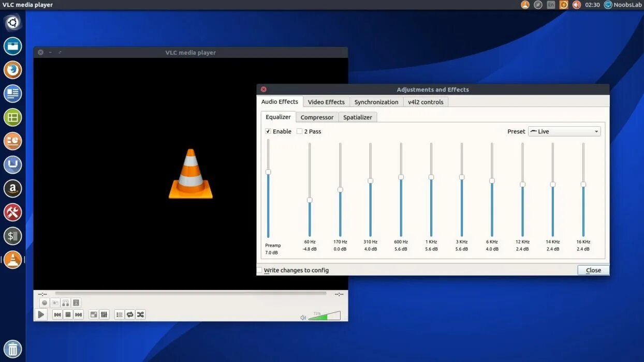The height and width of the screenshot is (362, 644).
Task: Click the Preamp slider handle
Action: (268, 172)
